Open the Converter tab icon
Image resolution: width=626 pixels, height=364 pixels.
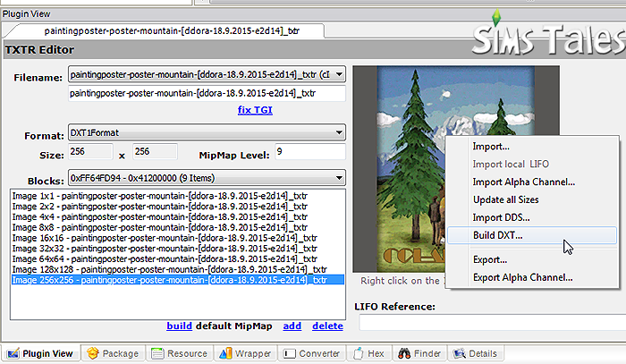290,353
